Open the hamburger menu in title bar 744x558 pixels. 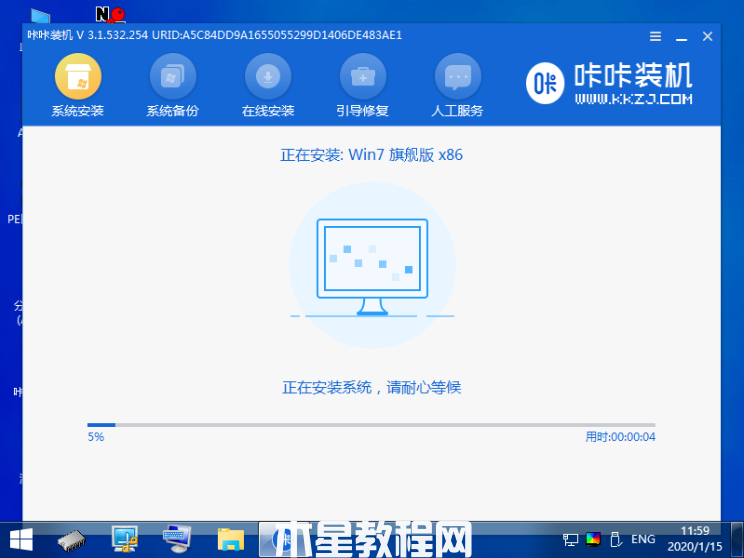point(655,36)
